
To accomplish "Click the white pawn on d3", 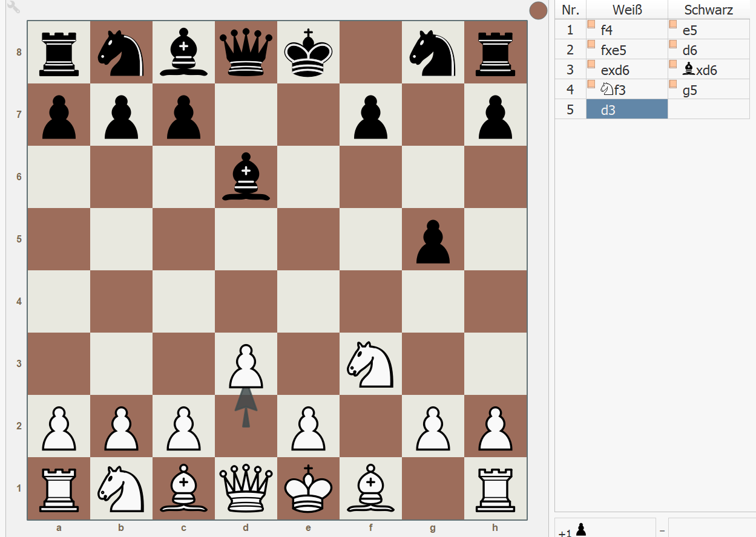I will (x=246, y=366).
